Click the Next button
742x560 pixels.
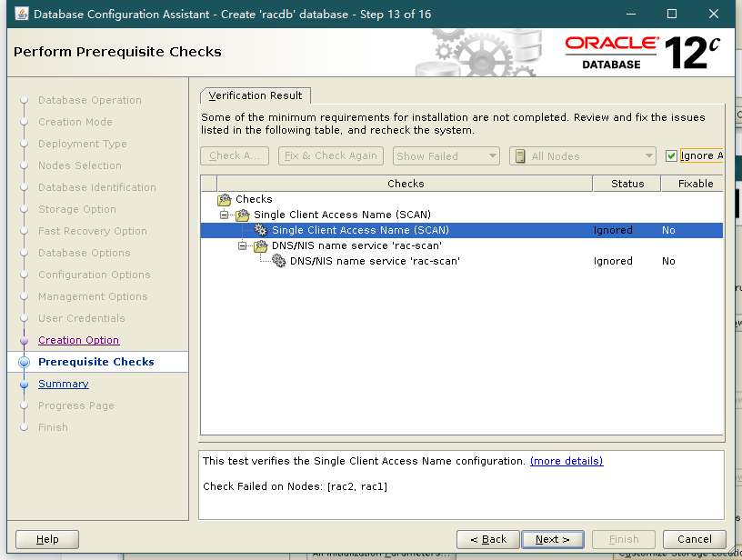(x=552, y=539)
